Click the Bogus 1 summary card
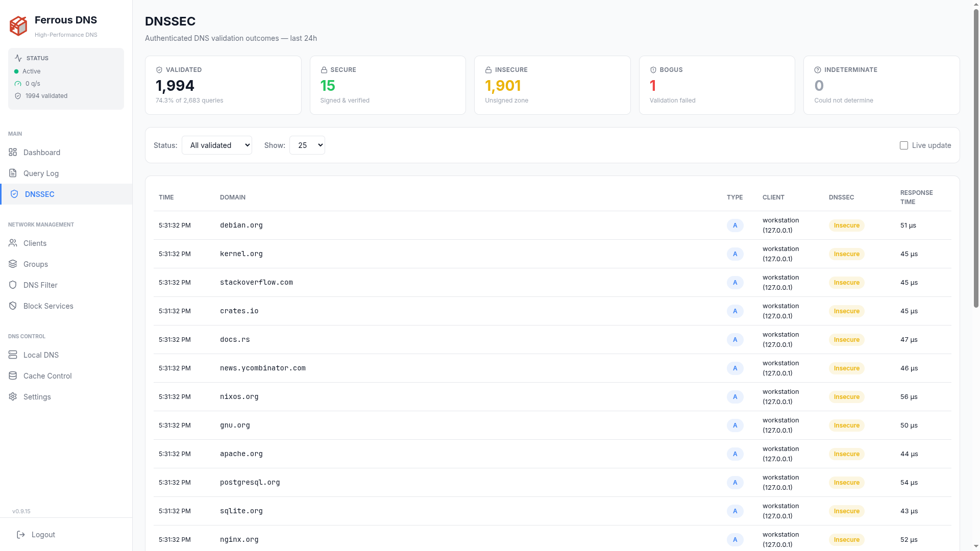Image resolution: width=980 pixels, height=551 pixels. [717, 85]
